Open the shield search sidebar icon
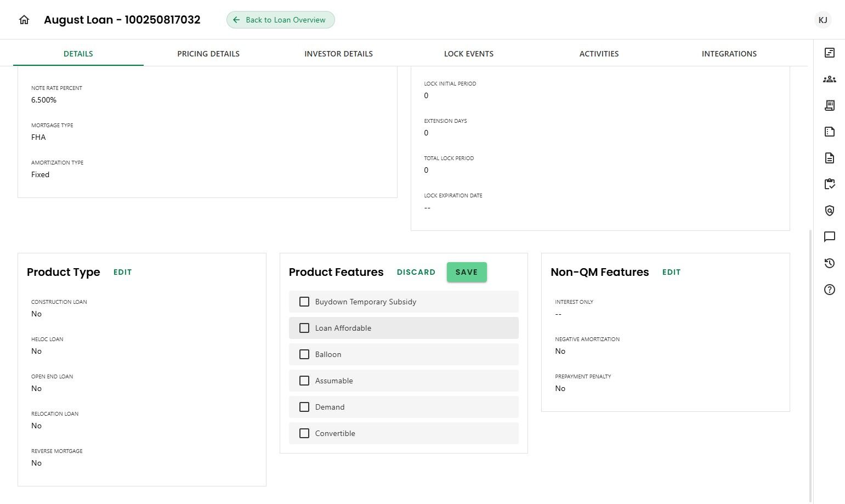Viewport: 845px width, 504px height. pos(829,211)
